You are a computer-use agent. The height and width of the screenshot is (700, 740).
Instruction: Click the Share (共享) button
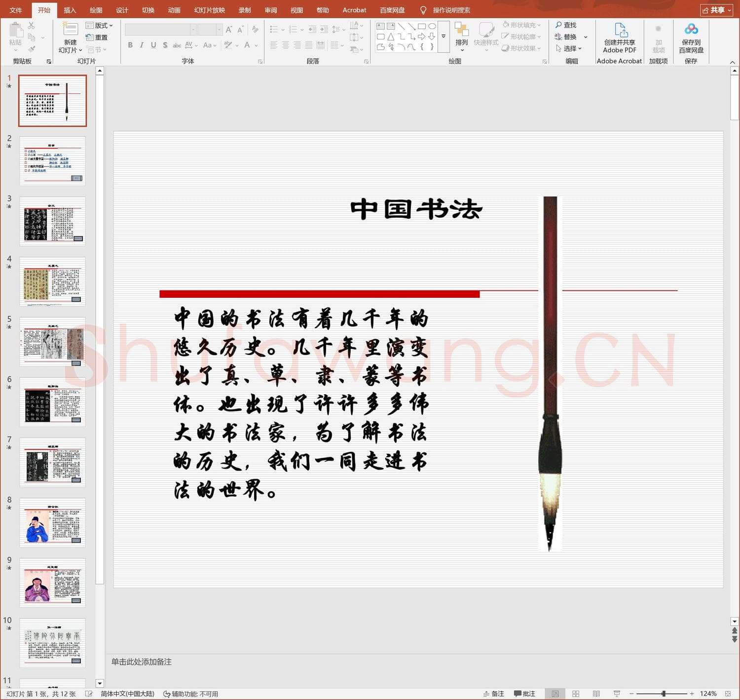pos(716,10)
